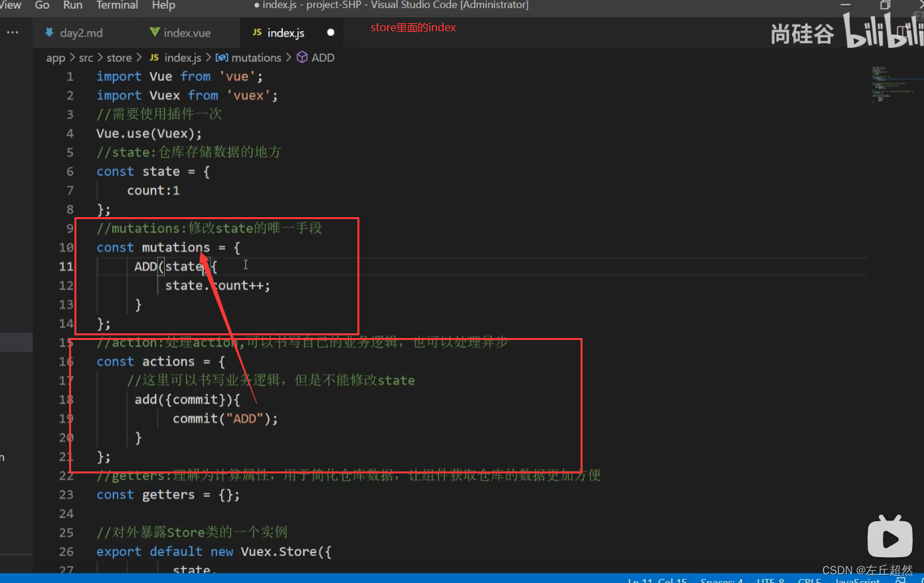The width and height of the screenshot is (924, 583).
Task: Open the Run menu
Action: coord(73,5)
